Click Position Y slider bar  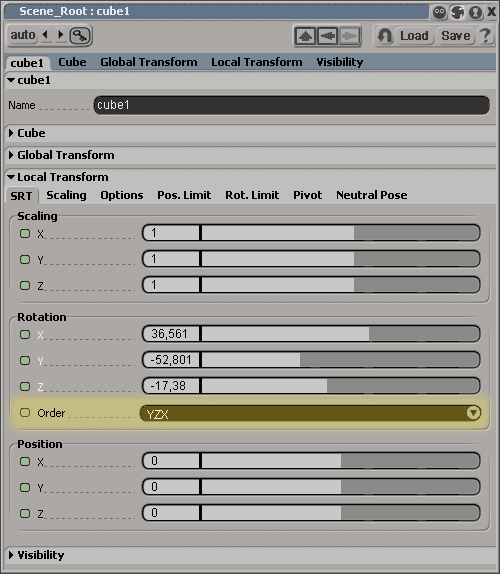[340, 487]
